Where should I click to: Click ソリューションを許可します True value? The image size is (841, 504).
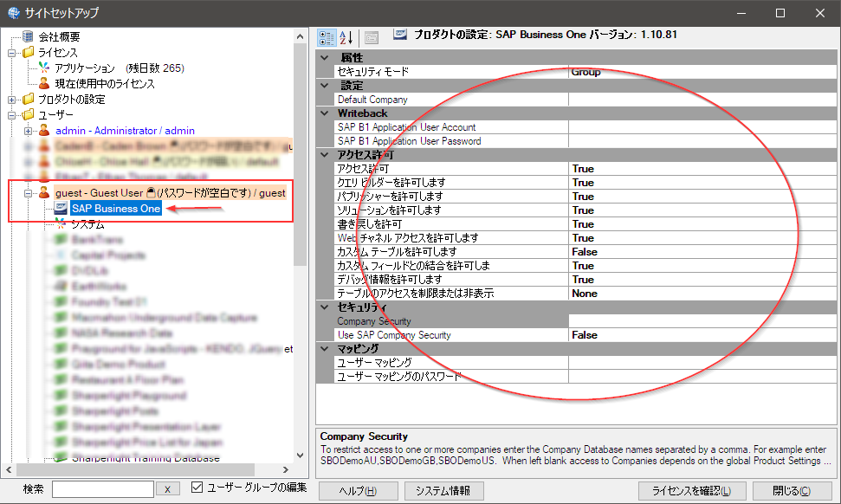coord(702,210)
